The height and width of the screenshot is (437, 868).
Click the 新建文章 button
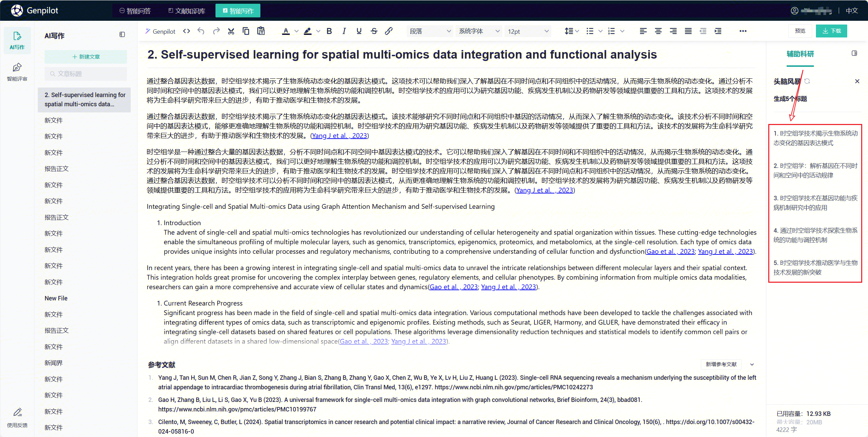click(x=86, y=57)
